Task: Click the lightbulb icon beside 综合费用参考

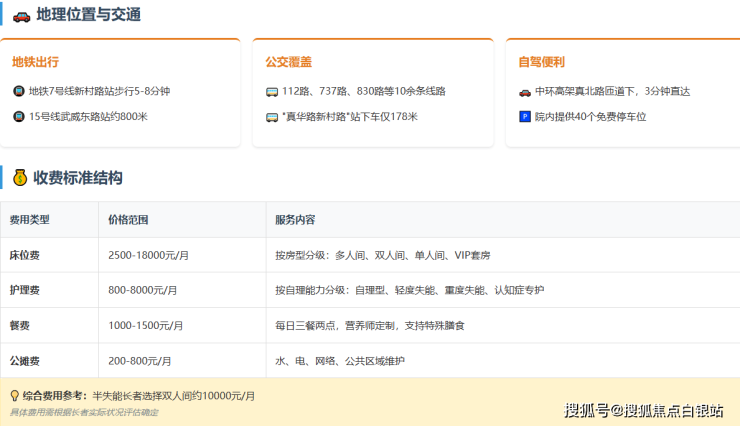Action: click(x=15, y=395)
